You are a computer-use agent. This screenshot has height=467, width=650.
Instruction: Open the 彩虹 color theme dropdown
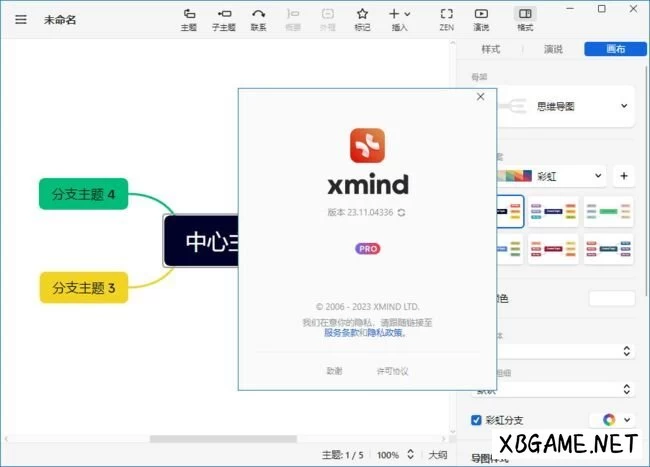598,176
